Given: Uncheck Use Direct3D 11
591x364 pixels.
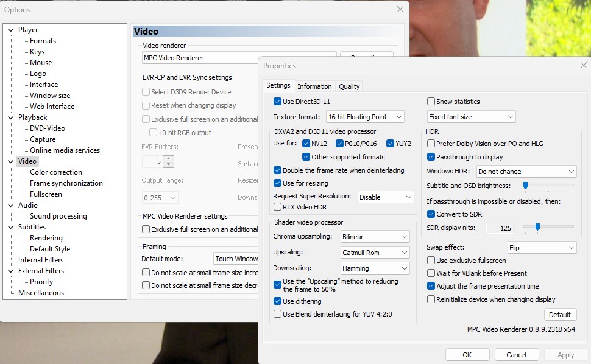Looking at the screenshot, I should pos(278,102).
